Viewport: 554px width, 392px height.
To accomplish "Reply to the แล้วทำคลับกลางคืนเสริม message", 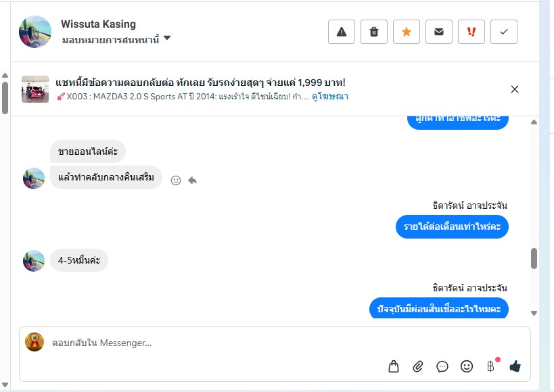I will 193,180.
